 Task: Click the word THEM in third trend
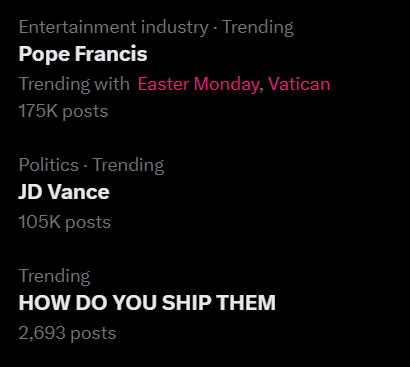point(246,303)
